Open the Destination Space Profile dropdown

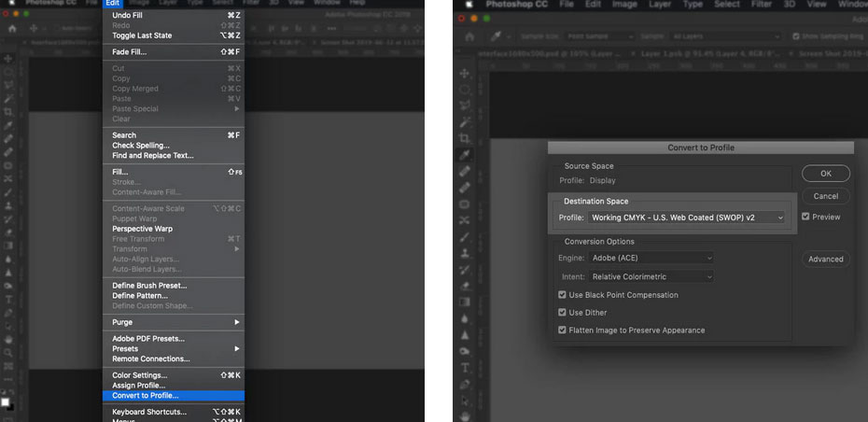point(686,218)
